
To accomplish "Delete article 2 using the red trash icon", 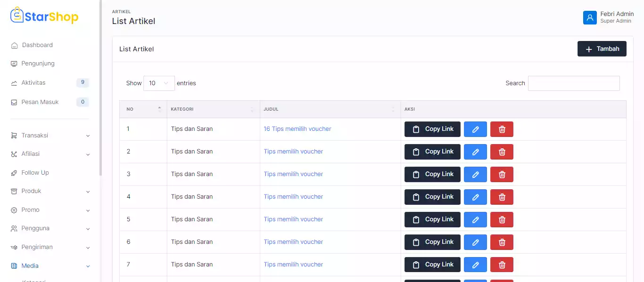I will point(502,152).
